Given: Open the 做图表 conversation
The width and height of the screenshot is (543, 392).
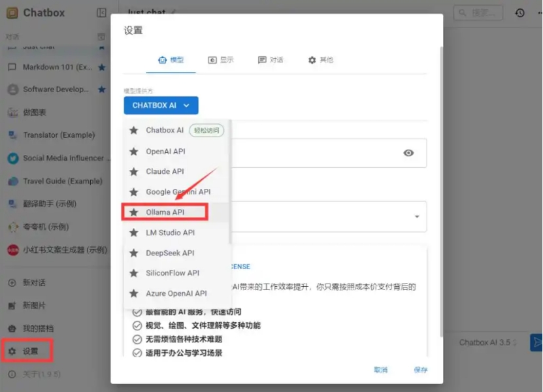Looking at the screenshot, I should [57, 112].
